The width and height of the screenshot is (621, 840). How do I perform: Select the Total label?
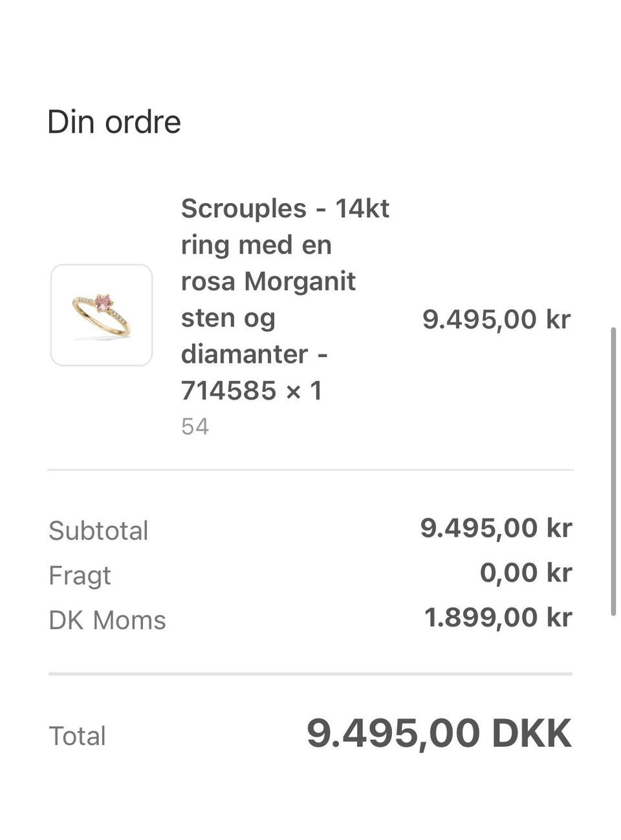click(x=77, y=736)
